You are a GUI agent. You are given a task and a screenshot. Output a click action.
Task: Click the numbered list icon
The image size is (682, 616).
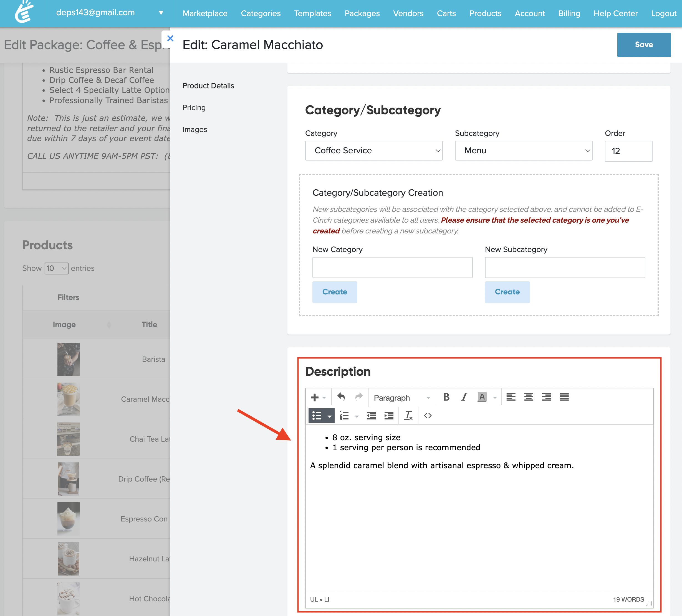click(344, 416)
